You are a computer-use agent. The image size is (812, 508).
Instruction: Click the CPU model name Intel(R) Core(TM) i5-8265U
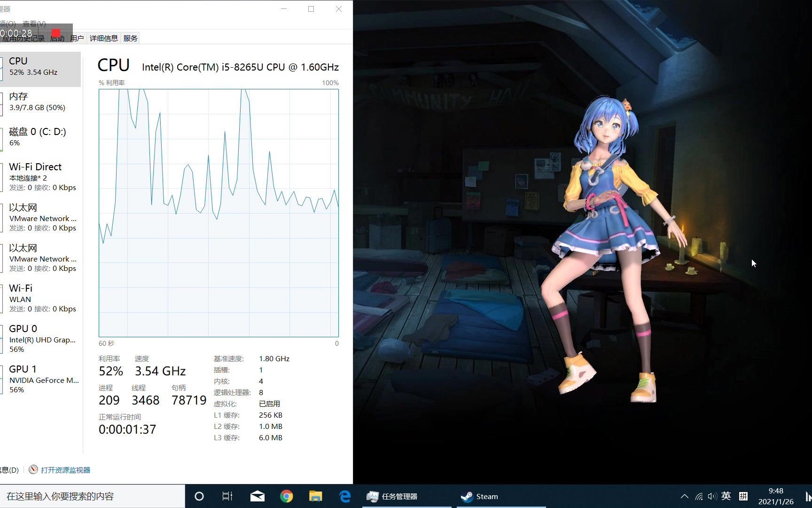click(x=240, y=67)
